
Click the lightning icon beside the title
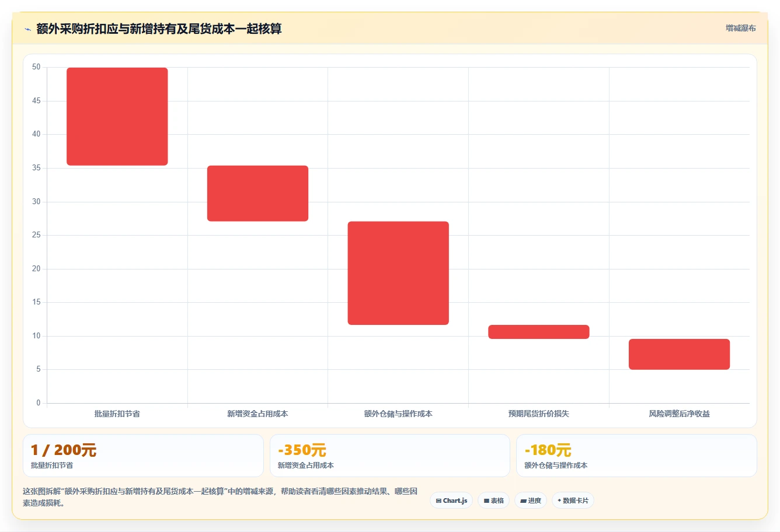pyautogui.click(x=27, y=29)
